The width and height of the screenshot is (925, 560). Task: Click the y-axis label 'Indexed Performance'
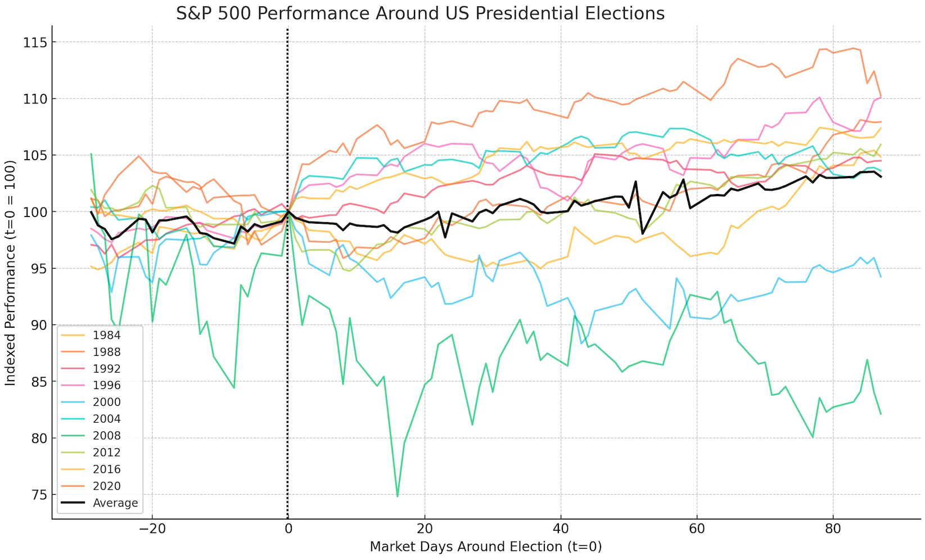point(11,272)
